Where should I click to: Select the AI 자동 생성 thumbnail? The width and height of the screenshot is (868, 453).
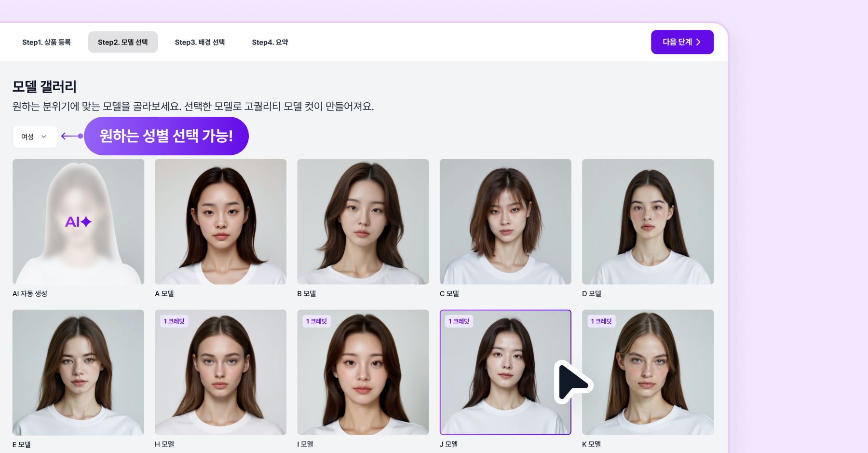pyautogui.click(x=79, y=222)
